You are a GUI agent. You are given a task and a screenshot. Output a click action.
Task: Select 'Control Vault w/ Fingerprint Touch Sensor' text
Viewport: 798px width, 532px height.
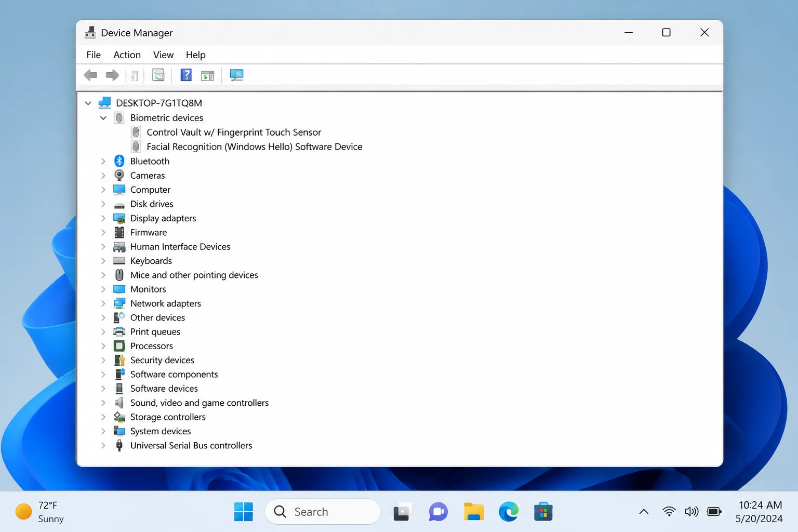[234, 132]
